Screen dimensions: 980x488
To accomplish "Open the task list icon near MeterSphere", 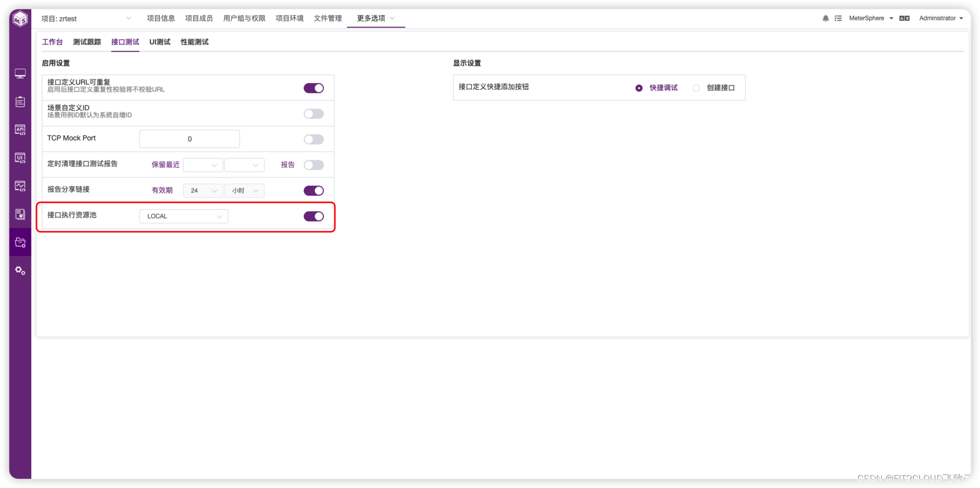I will click(838, 18).
